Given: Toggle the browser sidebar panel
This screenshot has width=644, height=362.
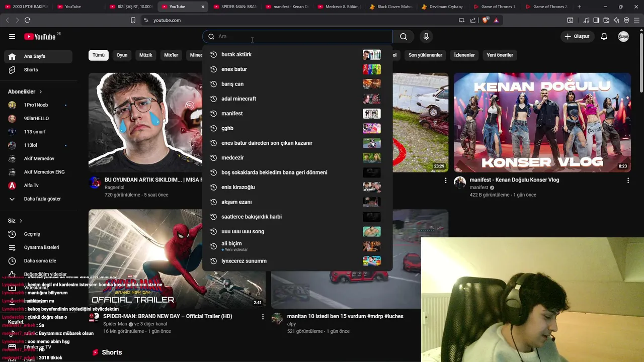Looking at the screenshot, I should [x=596, y=20].
